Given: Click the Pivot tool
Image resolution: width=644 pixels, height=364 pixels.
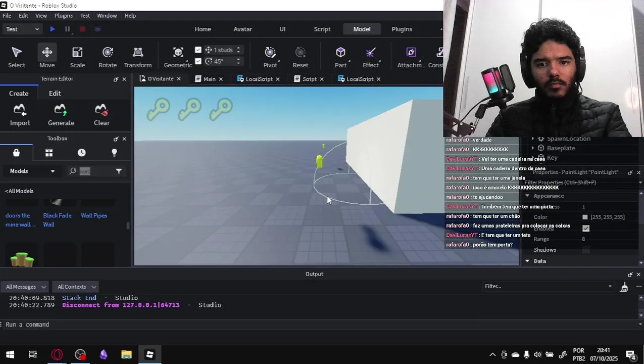Looking at the screenshot, I should (270, 57).
